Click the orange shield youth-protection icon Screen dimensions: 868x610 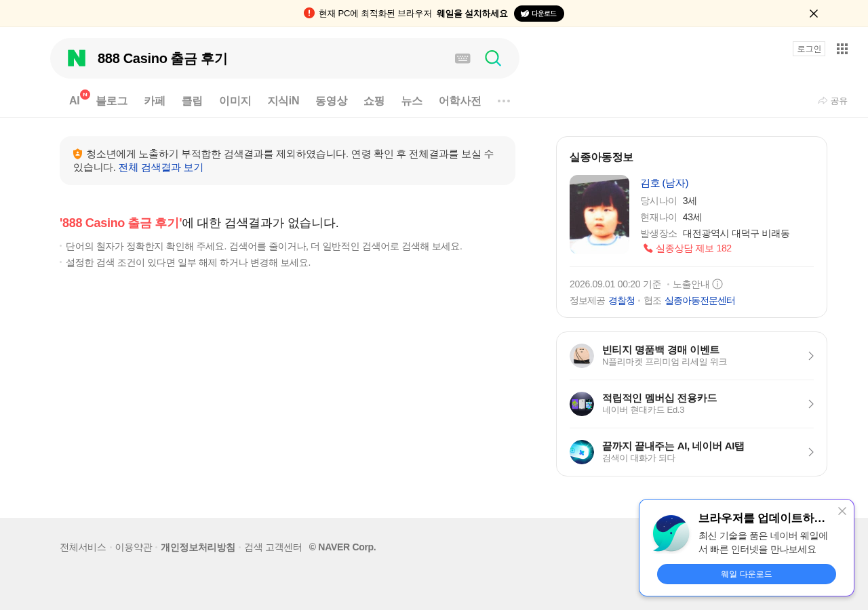coord(78,154)
